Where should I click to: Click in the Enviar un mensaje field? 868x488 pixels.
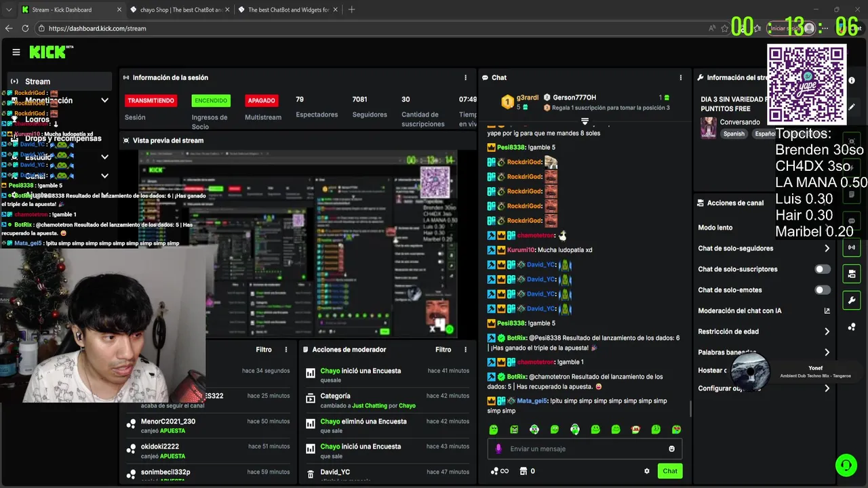[585, 449]
